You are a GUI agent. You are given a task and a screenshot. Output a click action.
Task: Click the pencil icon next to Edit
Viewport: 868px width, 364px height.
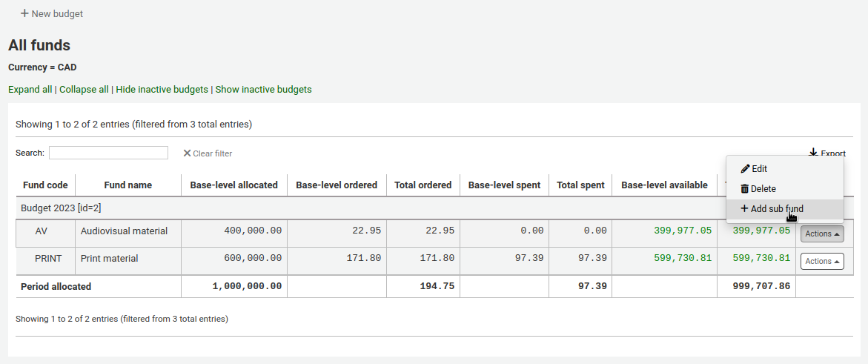745,169
